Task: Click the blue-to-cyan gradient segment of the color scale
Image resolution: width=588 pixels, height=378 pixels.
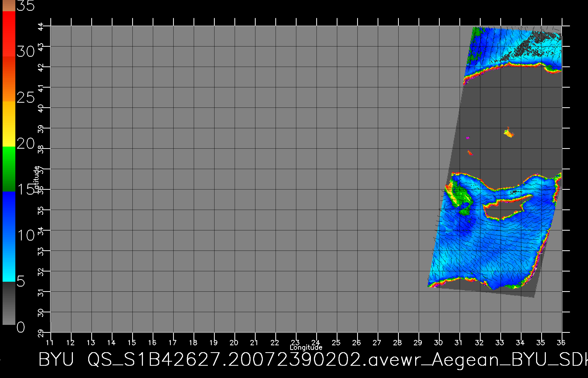Action: [9, 237]
